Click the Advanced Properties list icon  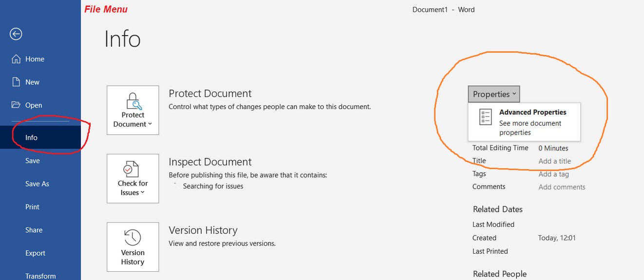(486, 117)
